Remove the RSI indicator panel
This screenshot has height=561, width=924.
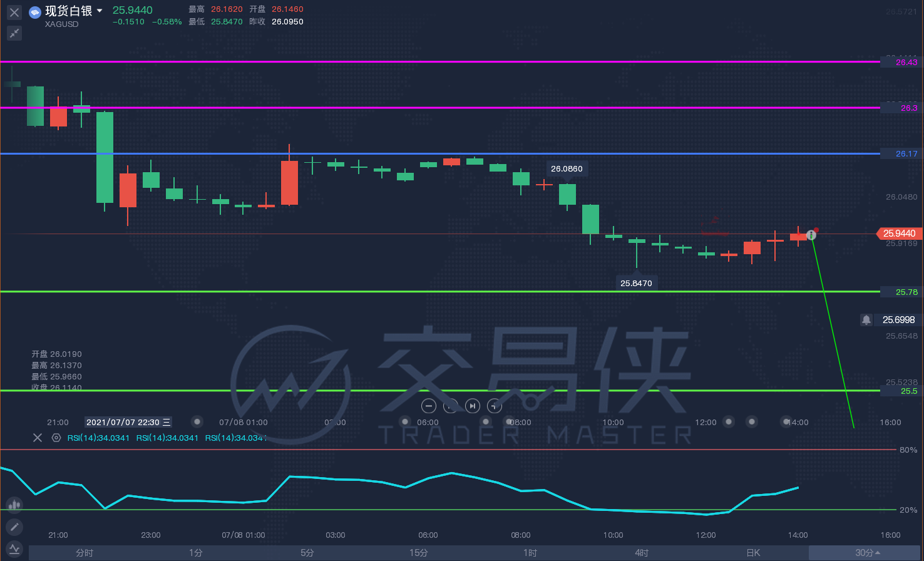coord(38,438)
